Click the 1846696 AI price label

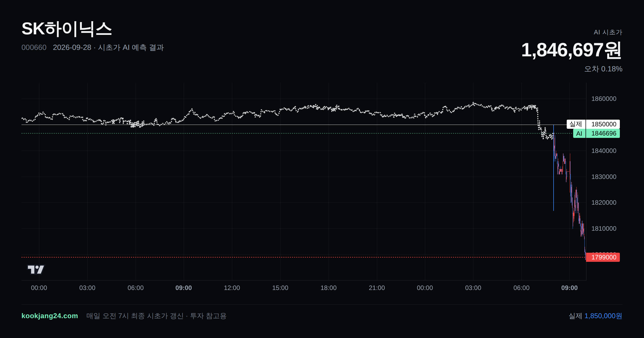tap(603, 133)
